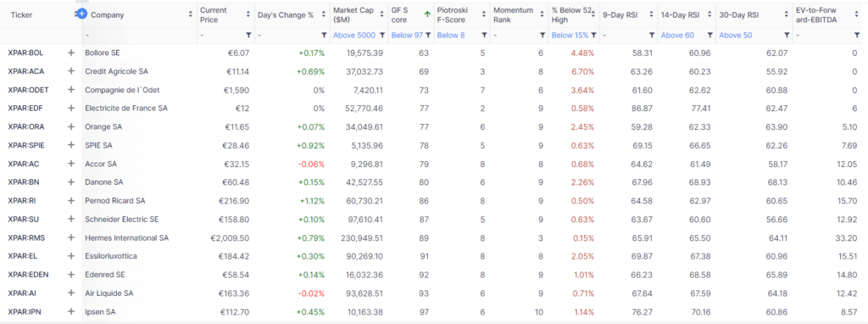Sort by EV-to-Forward-EBITDA column header
The image size is (868, 324).
[816, 15]
